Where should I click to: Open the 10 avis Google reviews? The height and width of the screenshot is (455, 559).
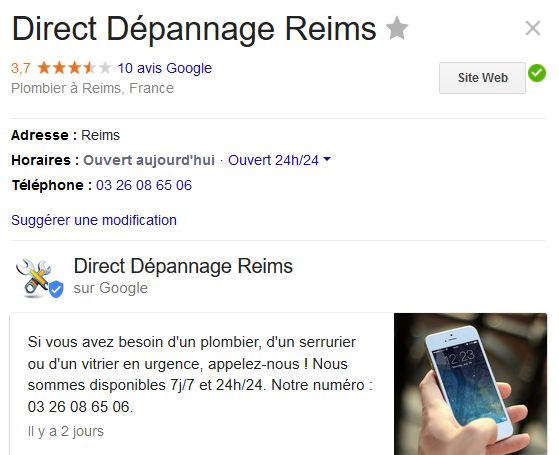pyautogui.click(x=165, y=68)
